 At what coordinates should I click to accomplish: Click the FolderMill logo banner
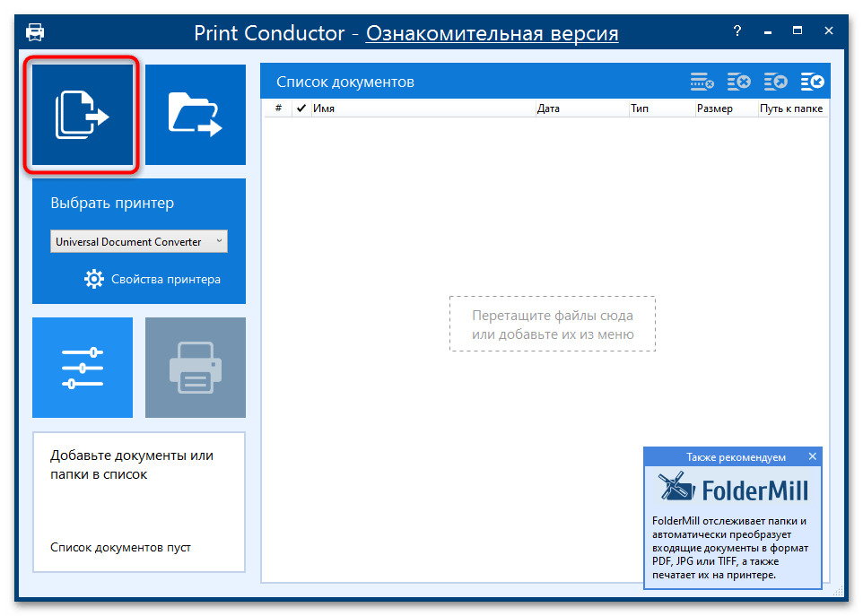pos(733,489)
